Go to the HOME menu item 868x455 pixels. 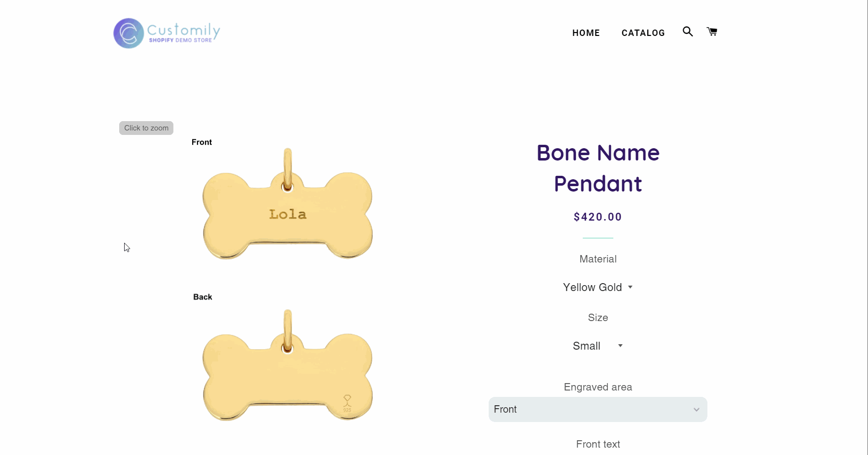tap(586, 33)
